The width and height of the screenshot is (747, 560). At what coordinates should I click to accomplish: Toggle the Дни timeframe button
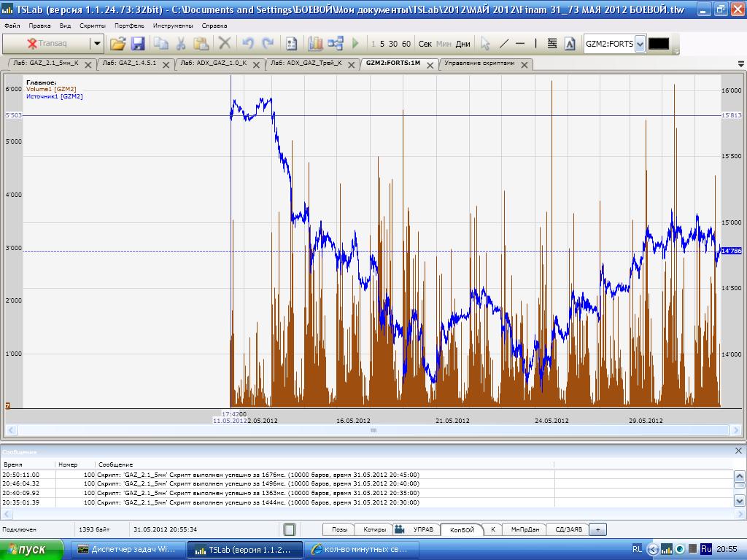(x=462, y=44)
